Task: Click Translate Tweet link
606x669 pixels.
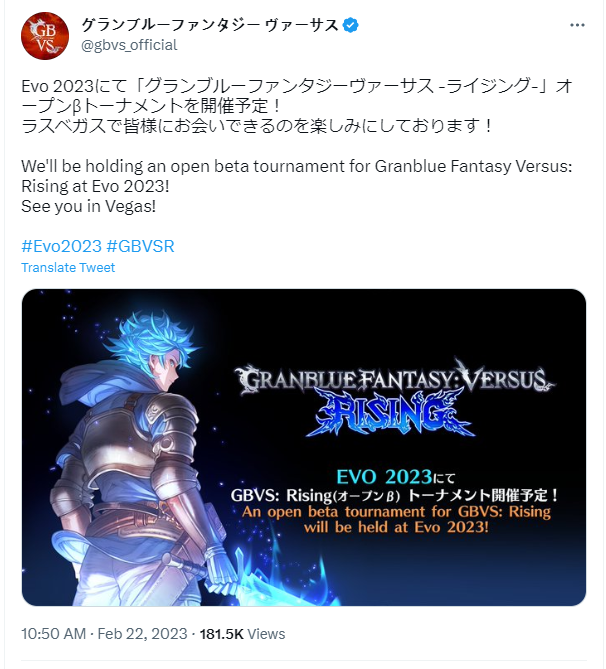Action: (x=68, y=268)
